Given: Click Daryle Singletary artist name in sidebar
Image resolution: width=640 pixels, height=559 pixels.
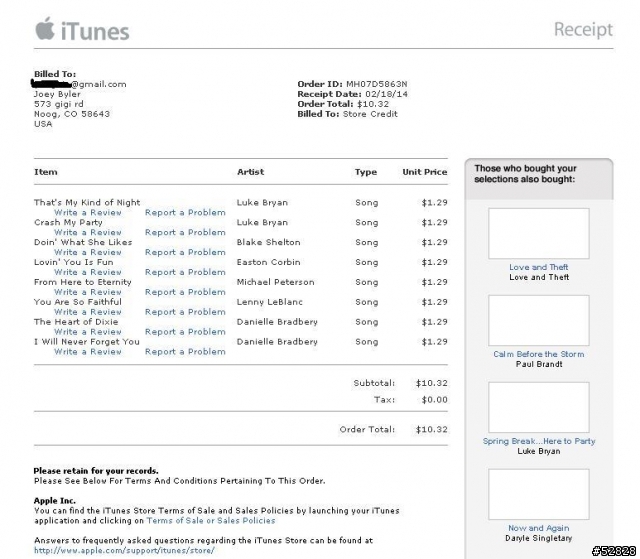Looking at the screenshot, I should click(539, 538).
